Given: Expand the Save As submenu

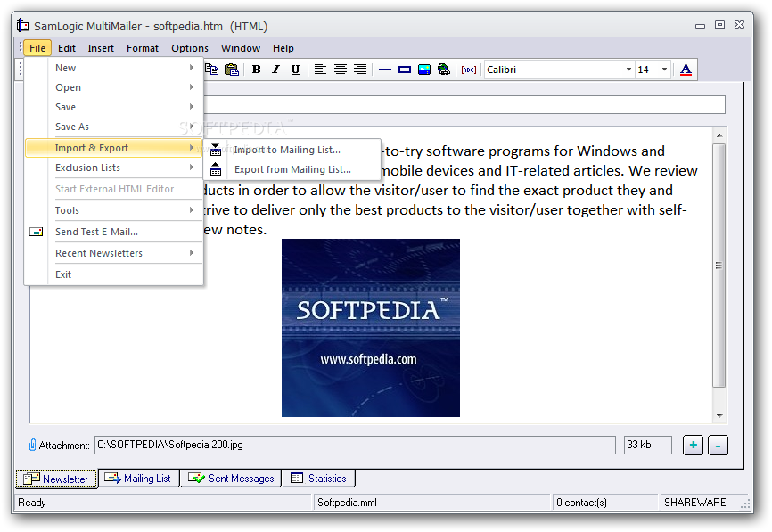Looking at the screenshot, I should [114, 127].
